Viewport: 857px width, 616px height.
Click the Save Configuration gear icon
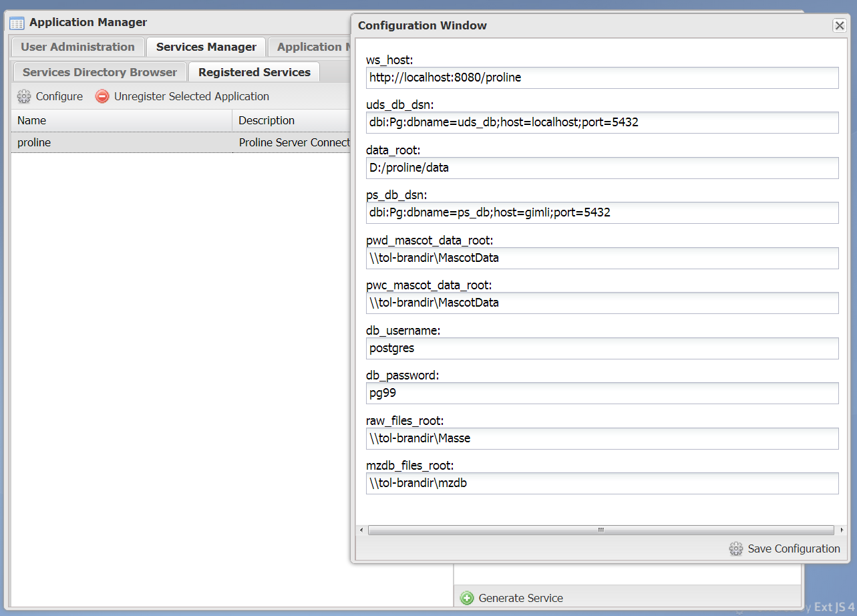tap(735, 549)
